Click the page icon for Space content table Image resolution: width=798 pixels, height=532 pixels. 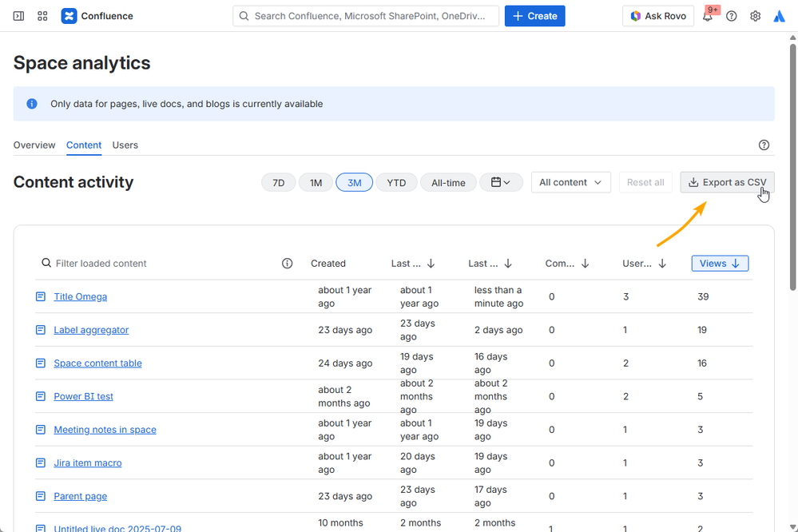(41, 363)
